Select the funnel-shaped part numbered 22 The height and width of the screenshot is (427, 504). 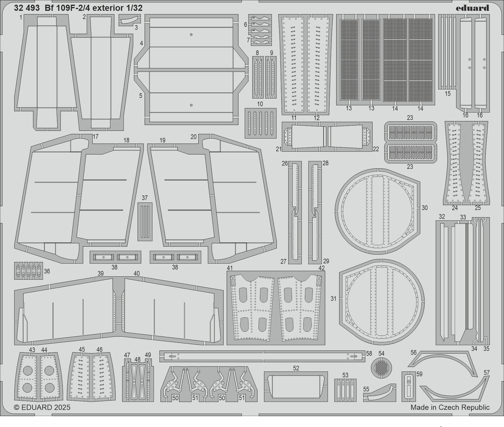pyautogui.click(x=350, y=136)
